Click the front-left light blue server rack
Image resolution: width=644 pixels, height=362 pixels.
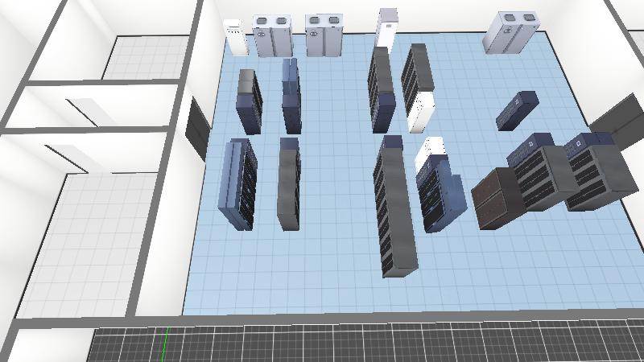239,183
